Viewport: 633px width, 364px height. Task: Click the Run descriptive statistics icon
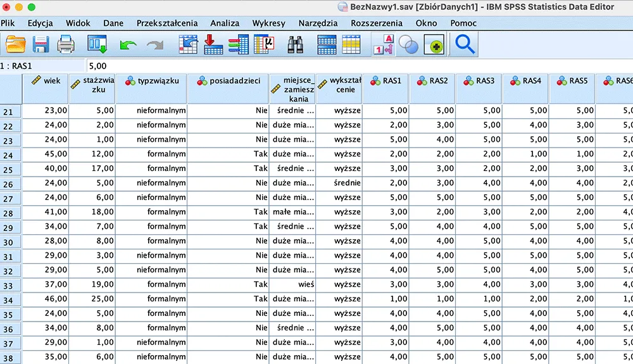coord(263,44)
